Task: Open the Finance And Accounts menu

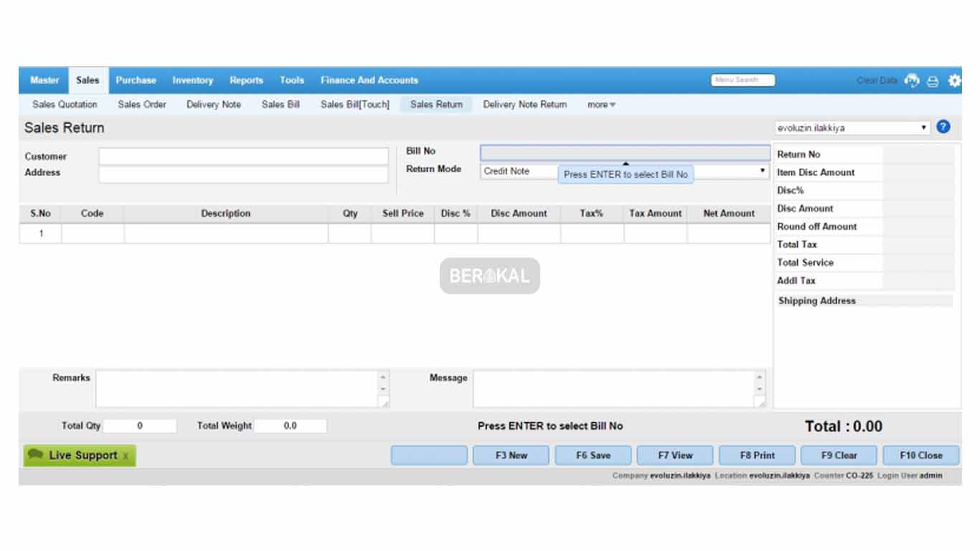Action: (369, 80)
